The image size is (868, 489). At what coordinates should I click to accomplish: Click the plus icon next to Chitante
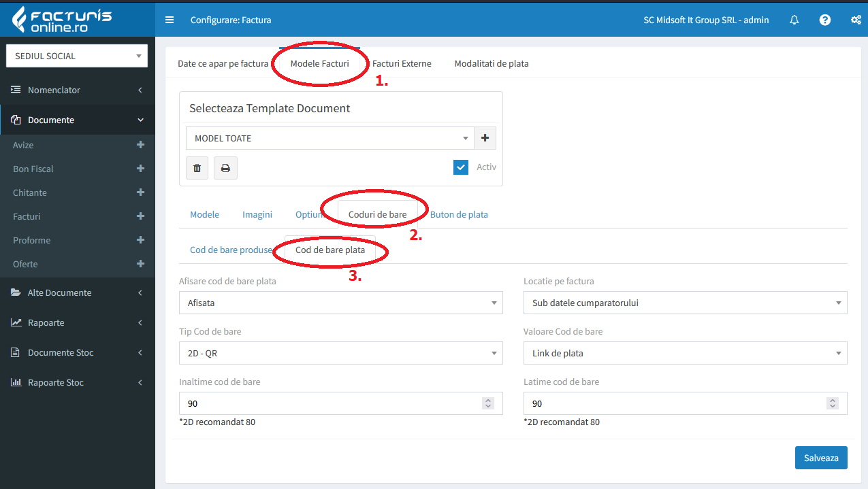[140, 192]
